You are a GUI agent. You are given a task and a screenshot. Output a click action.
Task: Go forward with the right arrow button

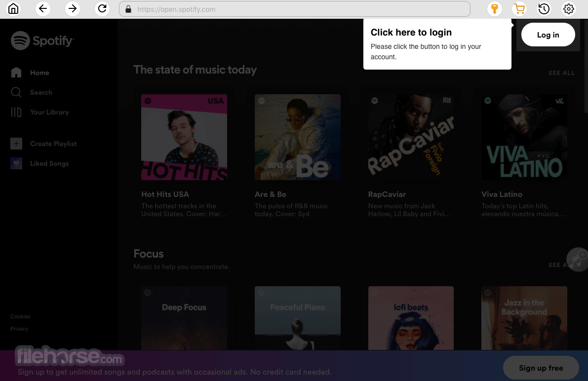73,8
